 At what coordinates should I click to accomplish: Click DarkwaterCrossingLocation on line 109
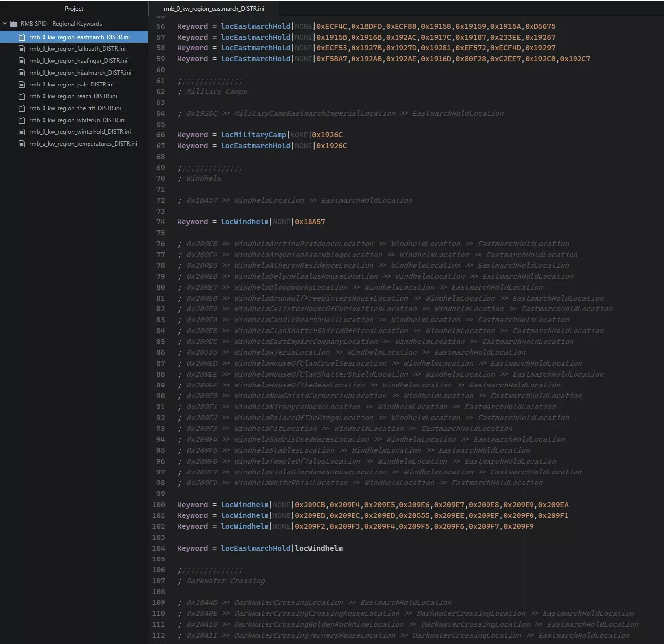click(289, 602)
